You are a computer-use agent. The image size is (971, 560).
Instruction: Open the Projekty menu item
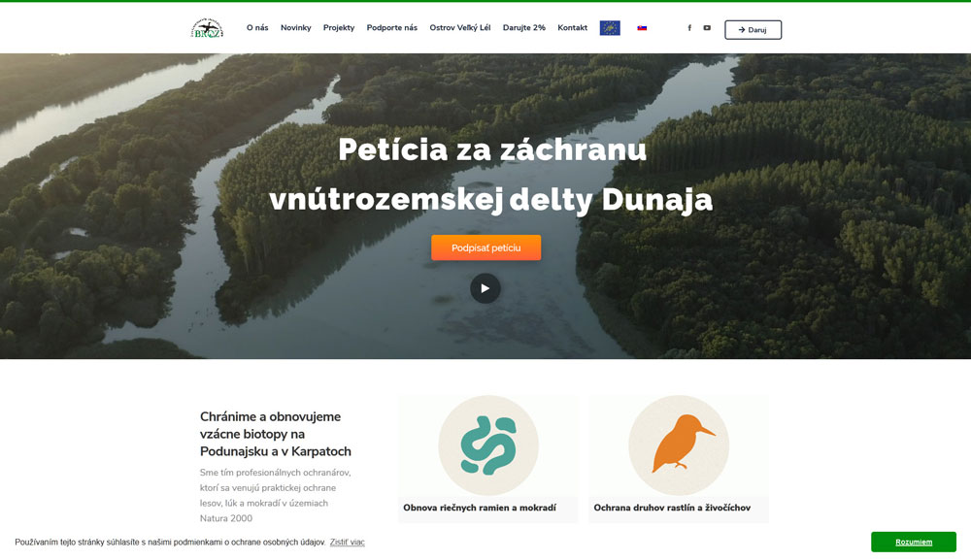pyautogui.click(x=339, y=28)
